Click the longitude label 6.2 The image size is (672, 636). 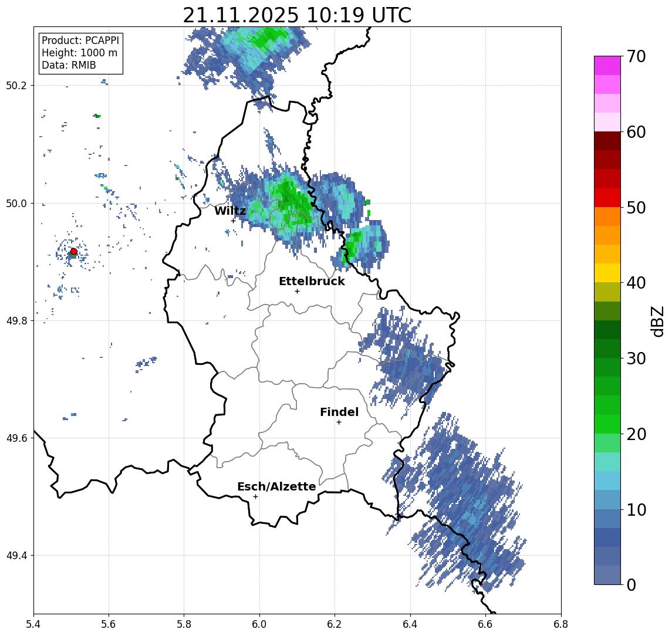[335, 624]
